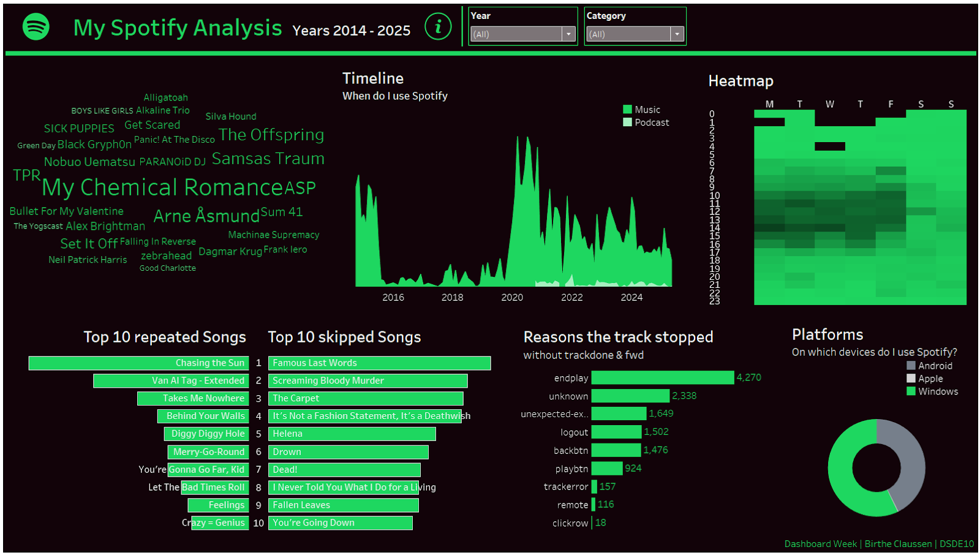Viewport: 980px width, 555px height.
Task: Click ASP in the word cloud
Action: pyautogui.click(x=300, y=188)
